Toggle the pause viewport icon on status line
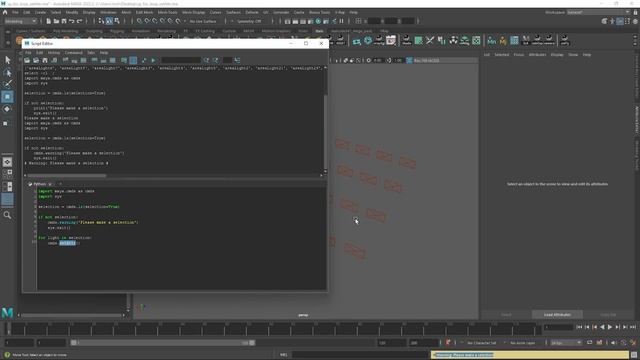 click(342, 21)
